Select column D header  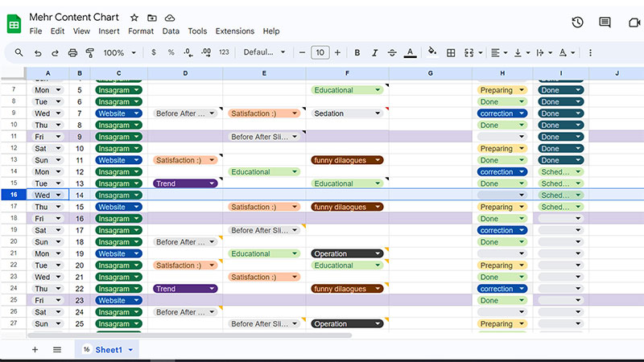pos(185,73)
